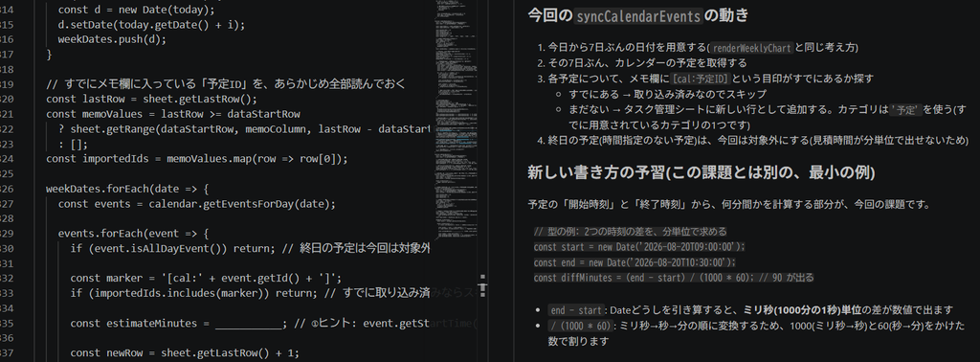The width and height of the screenshot is (980, 362).
Task: Click the const lastRow = sheet.getLastRow() line
Action: [x=152, y=99]
